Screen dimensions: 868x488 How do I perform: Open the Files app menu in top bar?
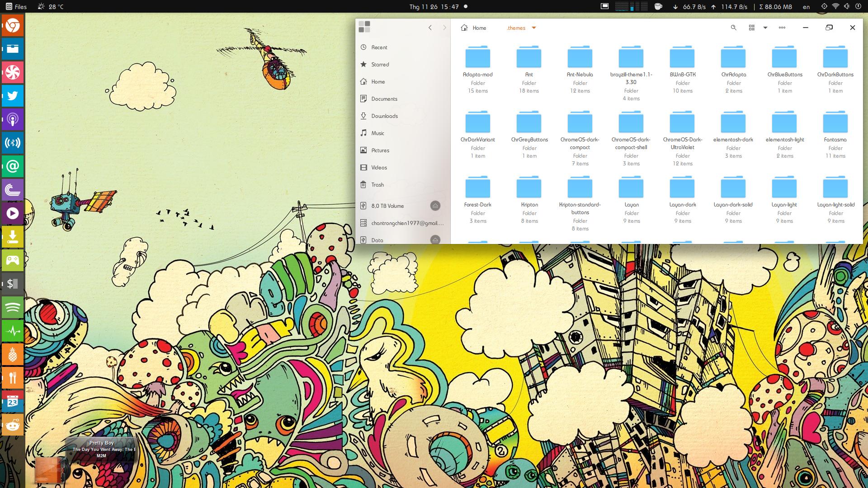coord(16,6)
